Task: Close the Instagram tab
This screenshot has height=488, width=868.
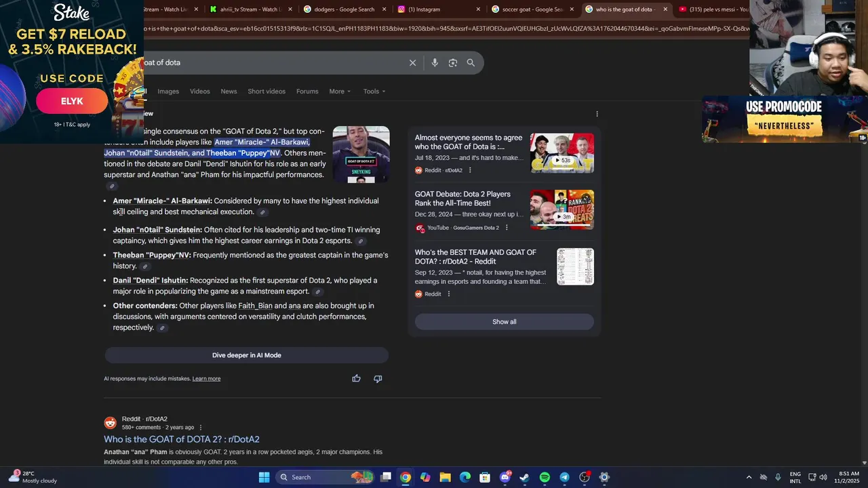Action: (478, 9)
